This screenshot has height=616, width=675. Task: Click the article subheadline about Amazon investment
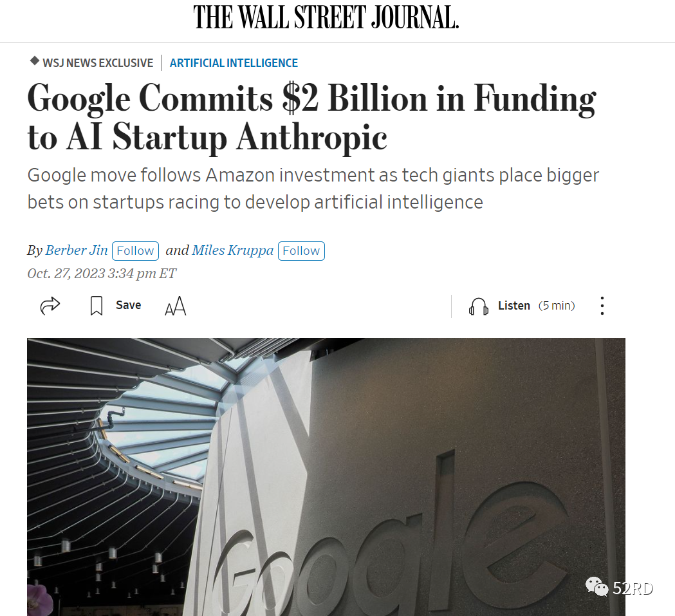point(313,189)
